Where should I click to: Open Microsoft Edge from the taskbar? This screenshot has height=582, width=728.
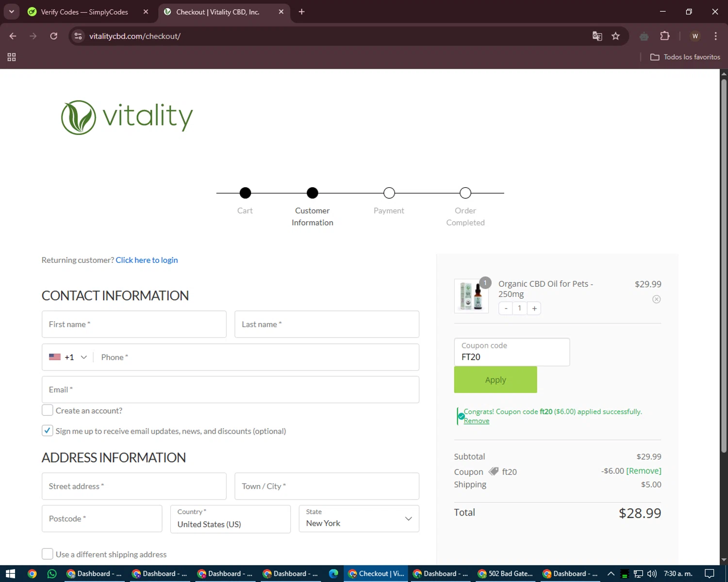pos(333,574)
